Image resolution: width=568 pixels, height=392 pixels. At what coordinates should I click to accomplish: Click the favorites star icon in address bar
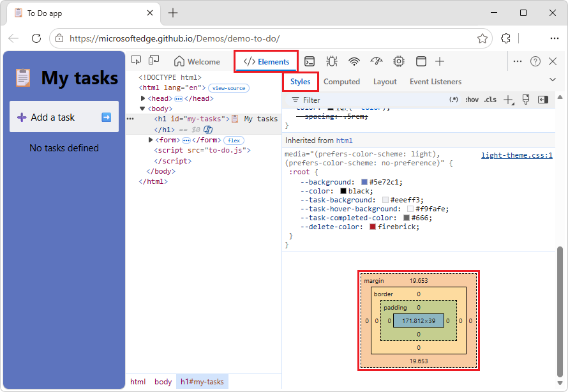(x=482, y=38)
